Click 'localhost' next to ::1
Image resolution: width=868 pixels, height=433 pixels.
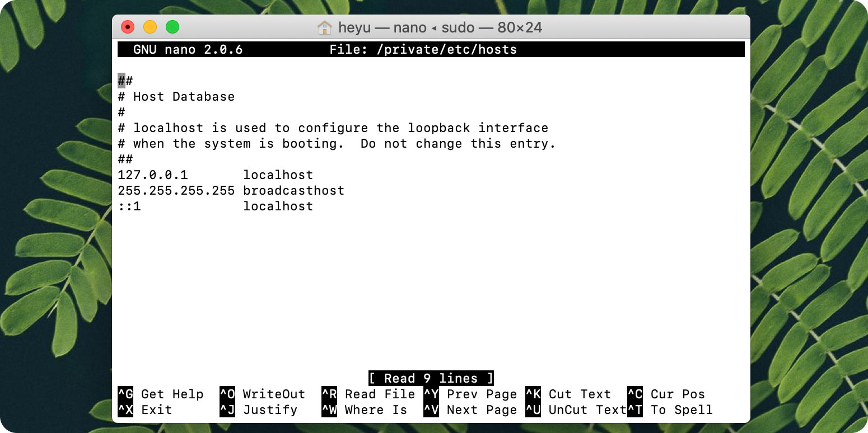[278, 206]
